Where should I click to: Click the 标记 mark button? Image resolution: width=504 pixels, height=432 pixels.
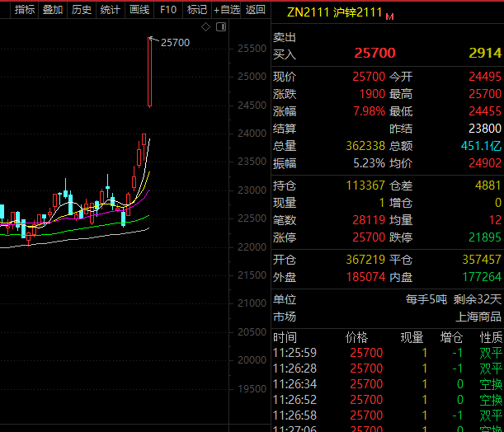pos(197,10)
